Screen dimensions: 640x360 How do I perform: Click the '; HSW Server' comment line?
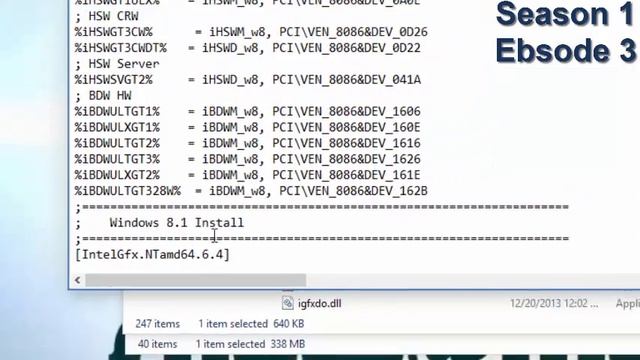[117, 64]
